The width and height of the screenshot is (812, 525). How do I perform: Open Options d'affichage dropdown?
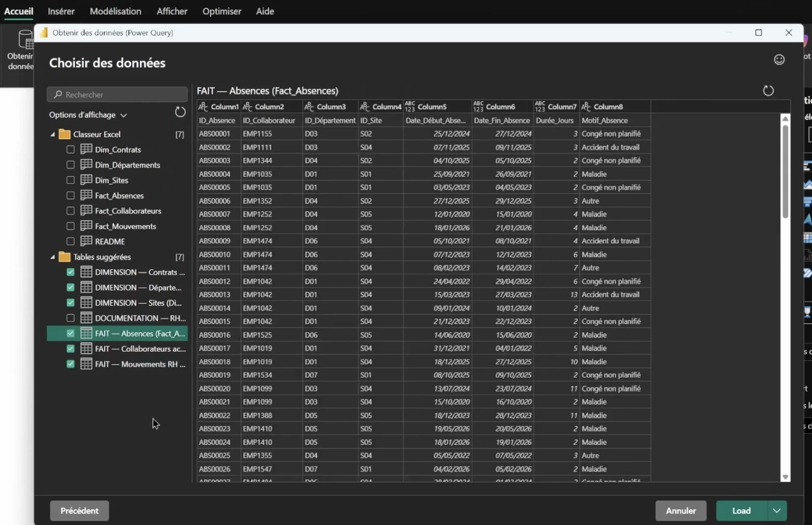coord(88,115)
